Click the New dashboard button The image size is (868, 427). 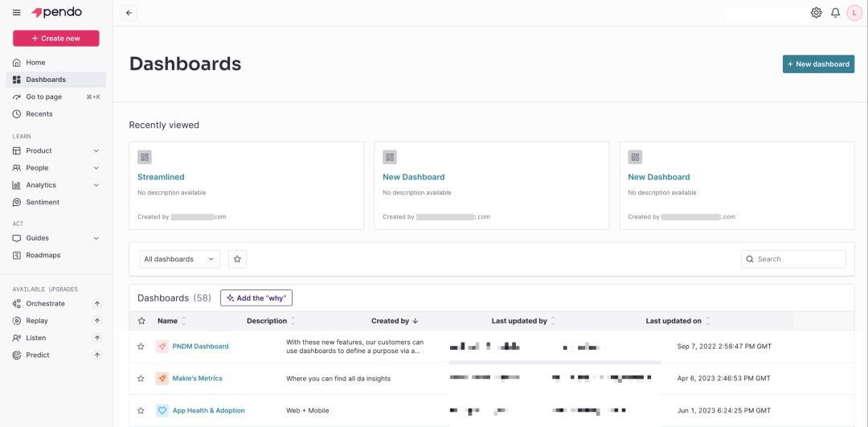pos(818,64)
